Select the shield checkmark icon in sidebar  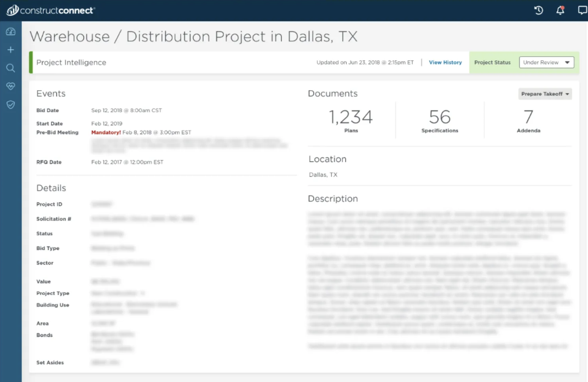tap(10, 105)
